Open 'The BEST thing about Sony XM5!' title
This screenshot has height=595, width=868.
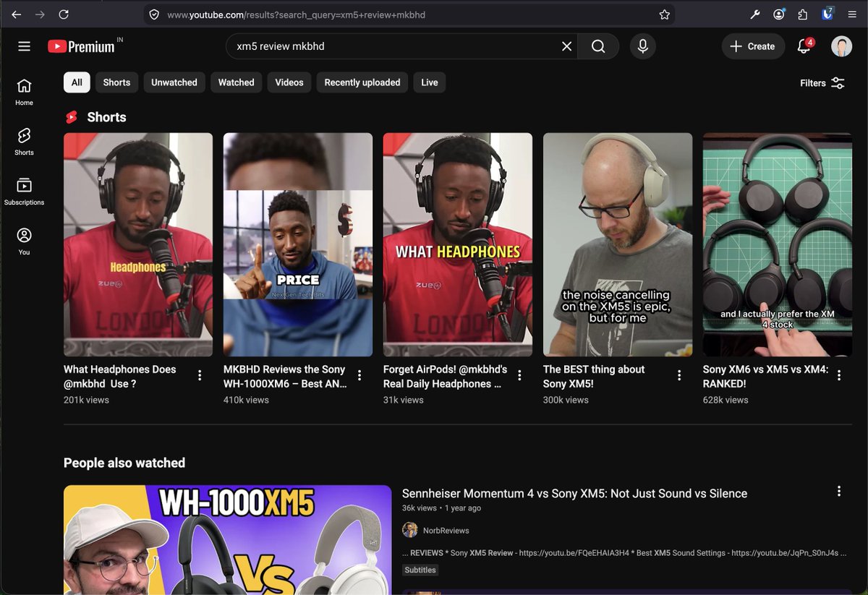point(594,377)
